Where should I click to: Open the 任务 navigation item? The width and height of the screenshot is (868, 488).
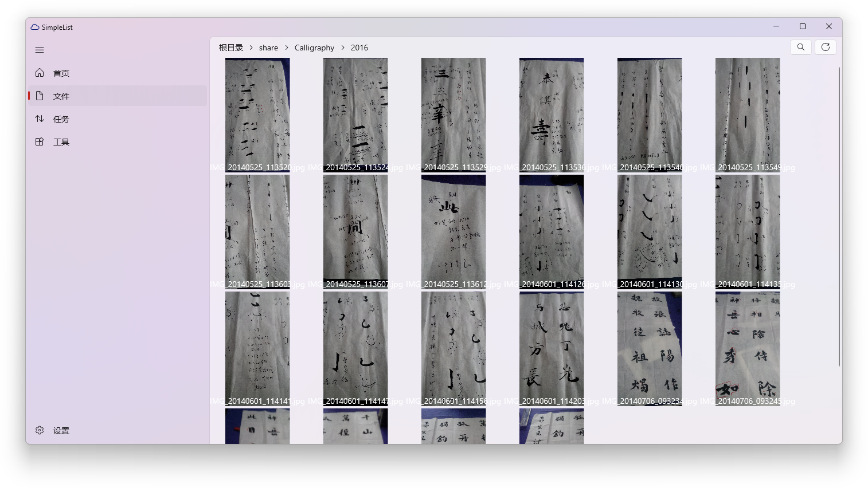[118, 119]
